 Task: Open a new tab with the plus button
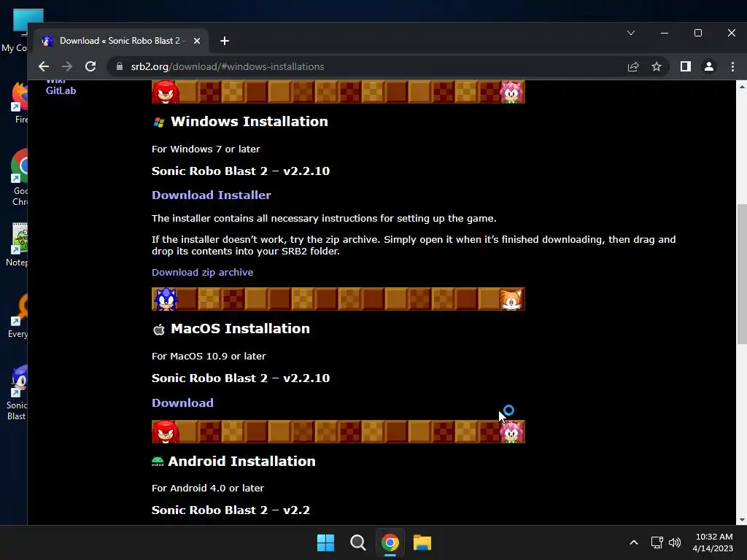tap(225, 41)
